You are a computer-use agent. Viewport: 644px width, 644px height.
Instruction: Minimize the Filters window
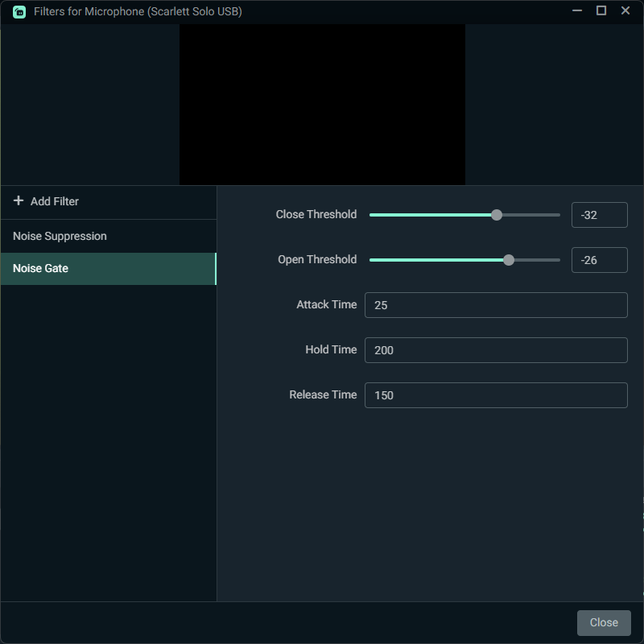[x=577, y=11]
